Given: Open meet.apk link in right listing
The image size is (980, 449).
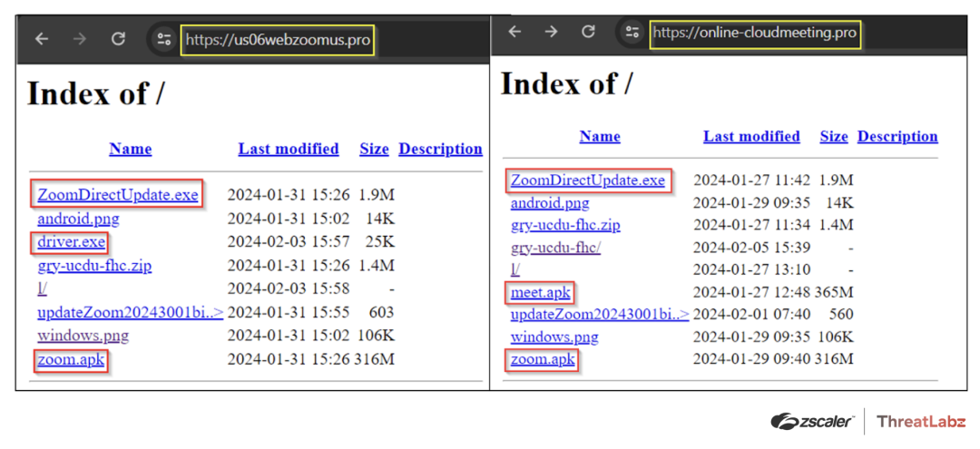Looking at the screenshot, I should pos(539,292).
